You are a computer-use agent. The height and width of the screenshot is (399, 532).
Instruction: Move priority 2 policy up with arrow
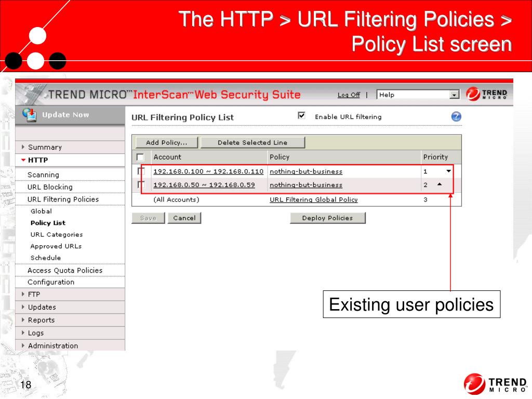[440, 184]
